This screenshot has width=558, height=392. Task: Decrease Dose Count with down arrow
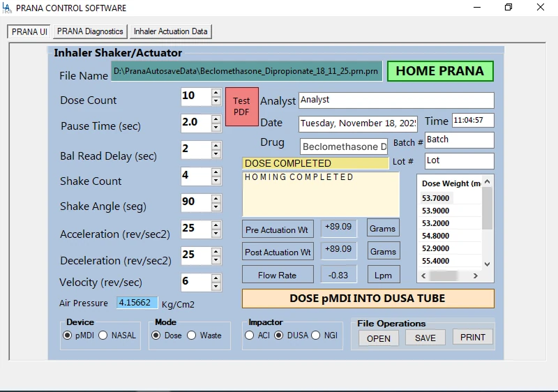[216, 101]
